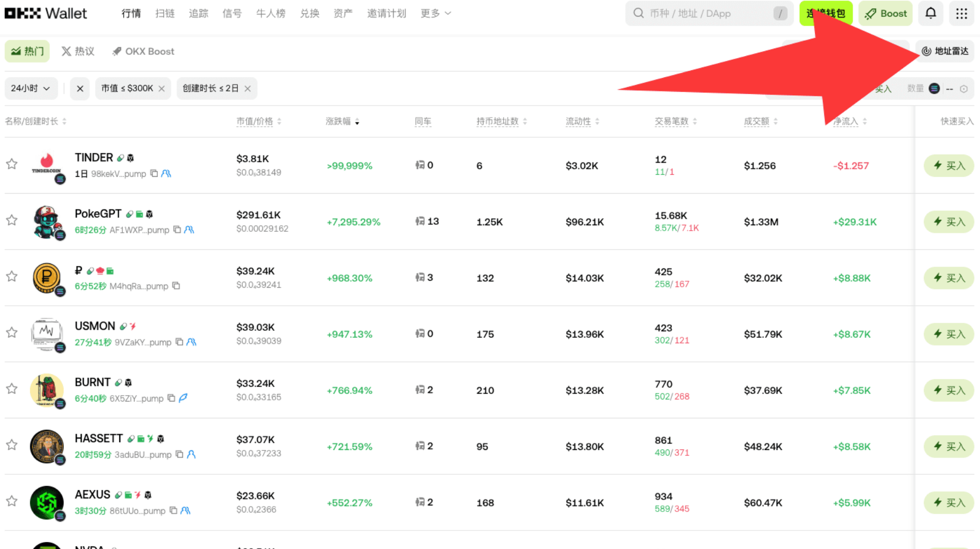Copy the TINDER contract address

pos(154,174)
